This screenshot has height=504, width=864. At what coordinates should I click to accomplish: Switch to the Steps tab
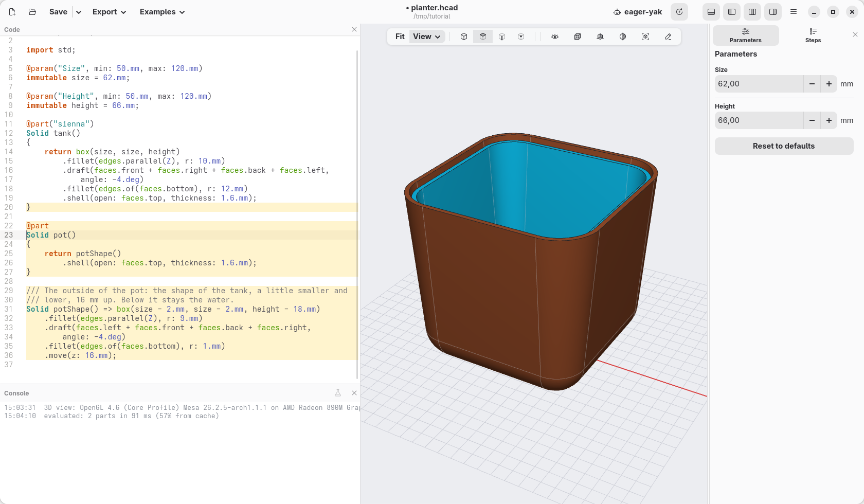pos(813,35)
